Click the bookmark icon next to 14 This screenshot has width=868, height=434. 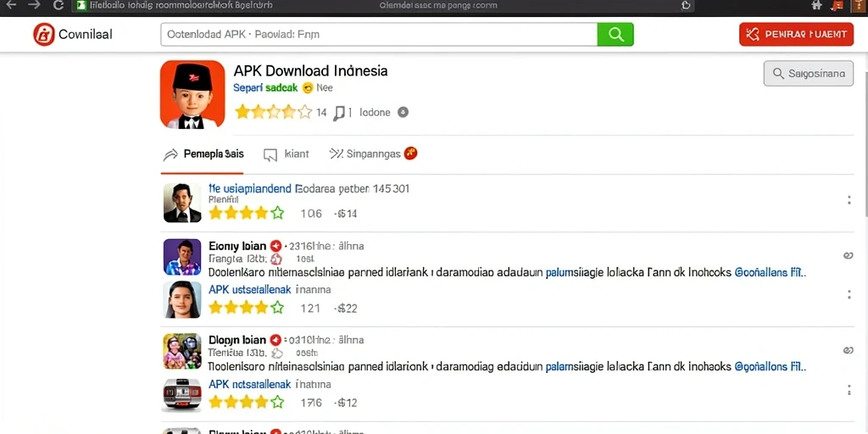(339, 113)
